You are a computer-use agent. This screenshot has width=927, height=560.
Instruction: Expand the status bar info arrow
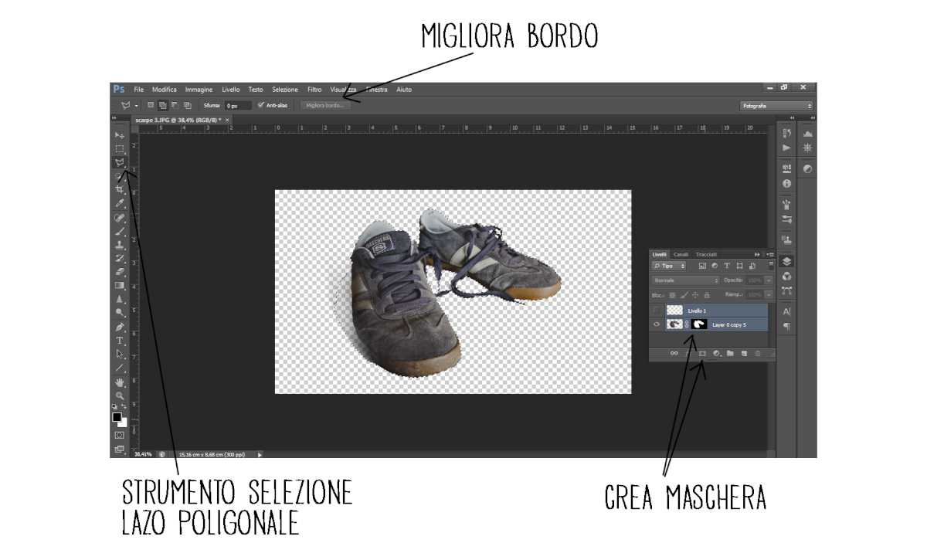point(260,455)
